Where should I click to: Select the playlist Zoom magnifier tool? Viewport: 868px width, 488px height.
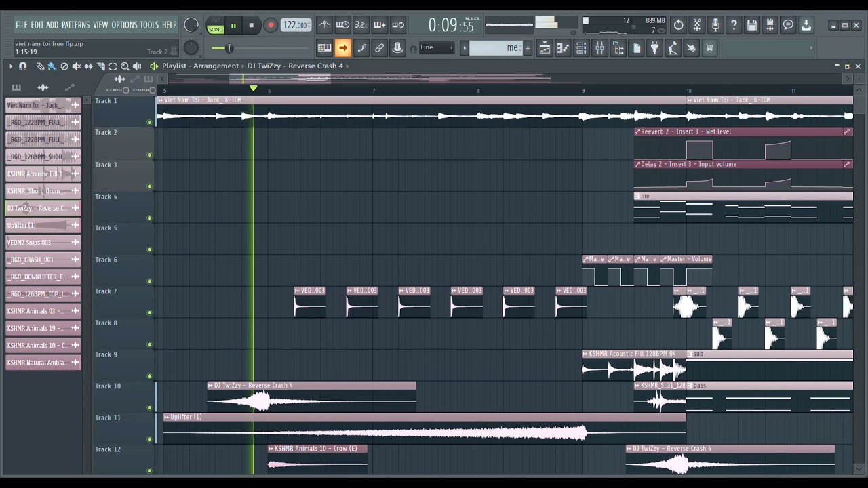coord(125,66)
